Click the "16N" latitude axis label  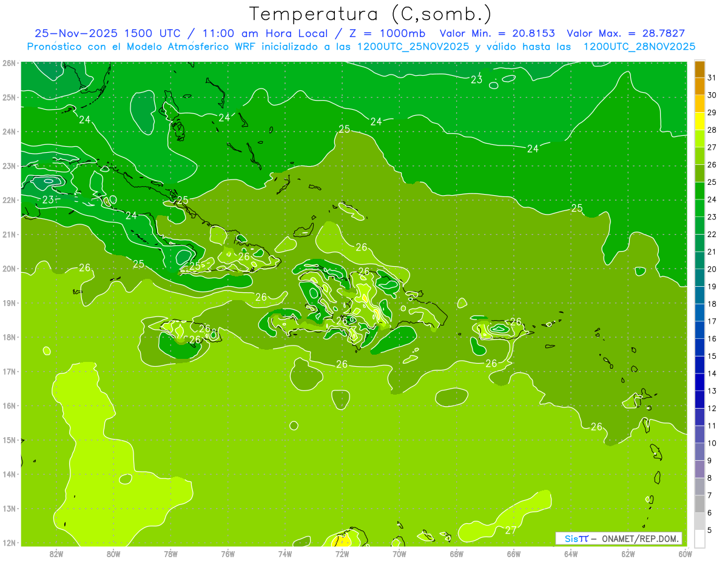8,406
